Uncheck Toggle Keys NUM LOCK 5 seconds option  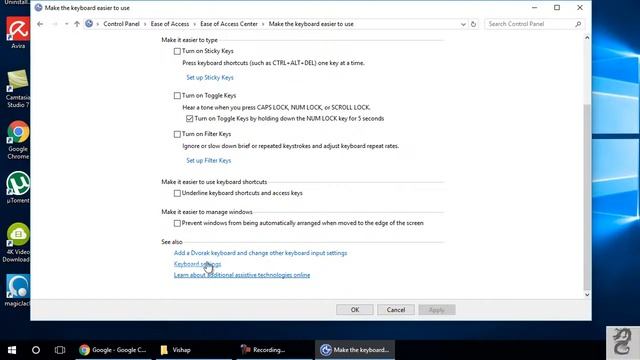click(x=189, y=119)
